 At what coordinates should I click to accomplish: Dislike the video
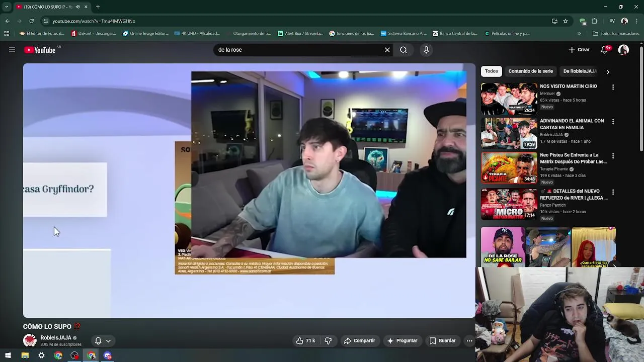[x=328, y=341]
